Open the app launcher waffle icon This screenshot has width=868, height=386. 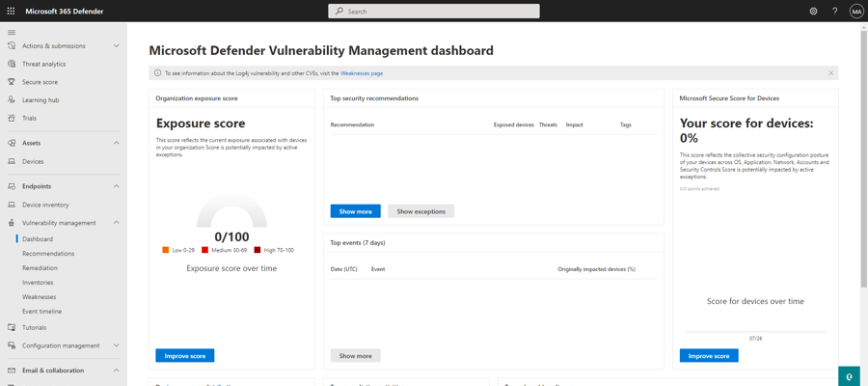click(11, 11)
